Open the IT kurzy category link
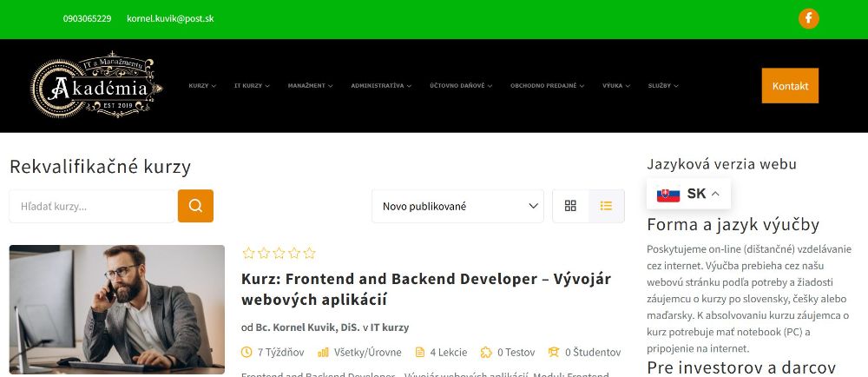Screen dimensions: 868x377 pyautogui.click(x=390, y=327)
